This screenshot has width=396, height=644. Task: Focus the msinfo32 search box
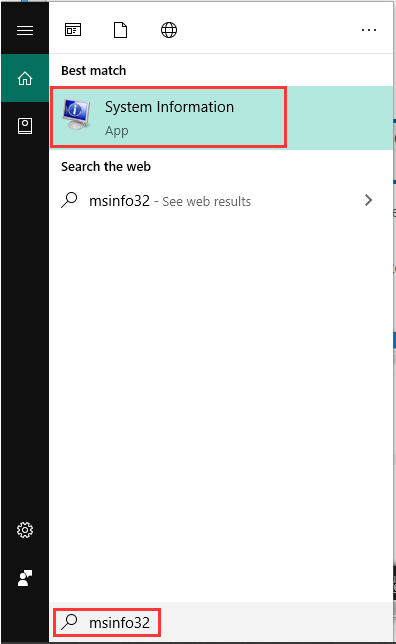pos(221,622)
